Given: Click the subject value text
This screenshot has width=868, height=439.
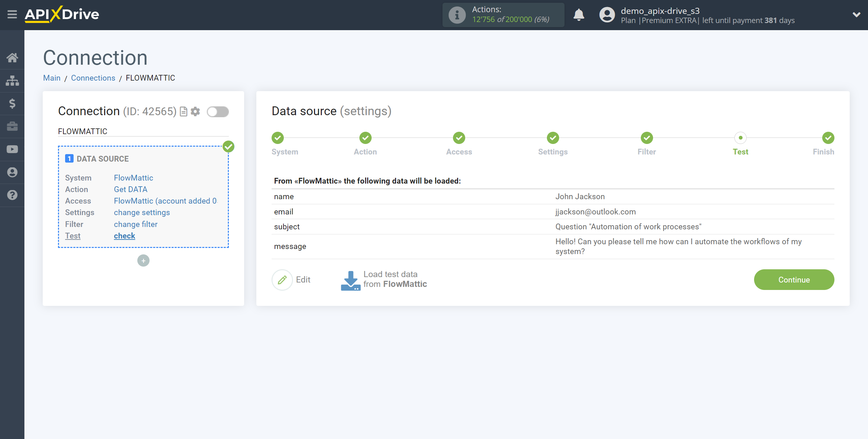Looking at the screenshot, I should [x=628, y=227].
